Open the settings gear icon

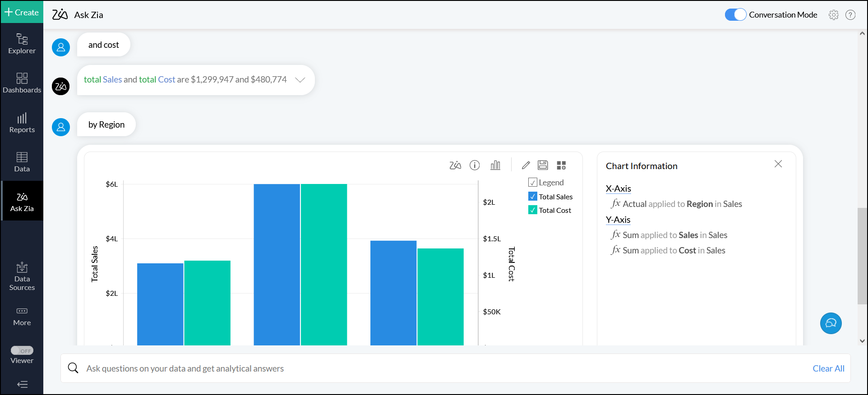click(x=833, y=15)
